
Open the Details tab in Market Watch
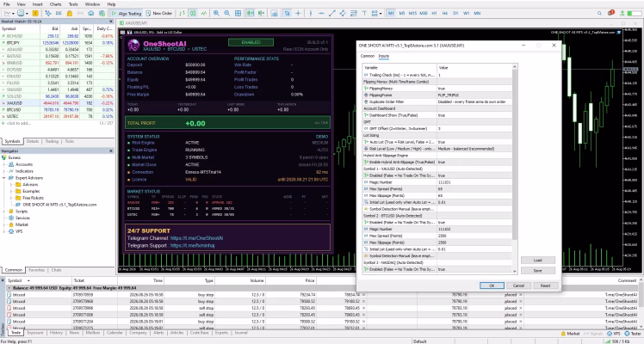[x=33, y=141]
